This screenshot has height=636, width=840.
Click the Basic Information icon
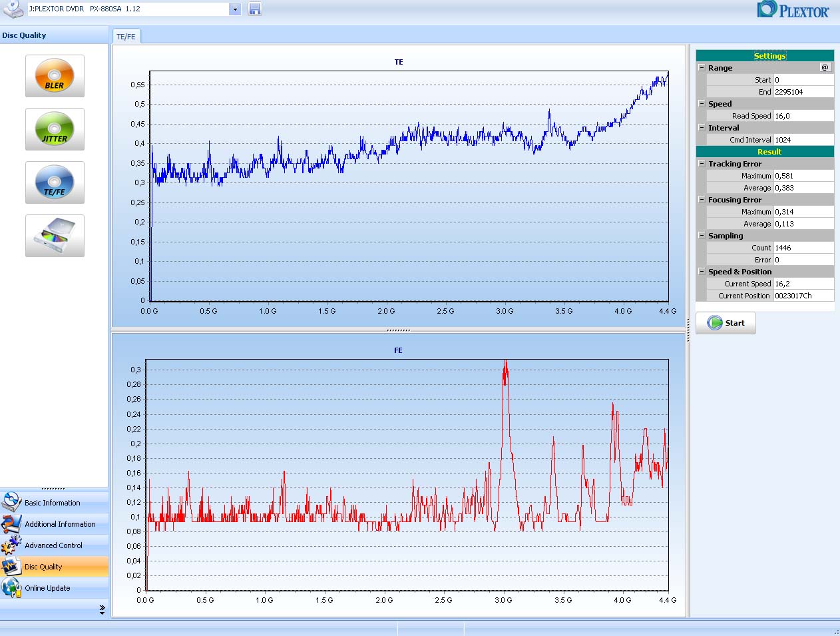coord(11,502)
